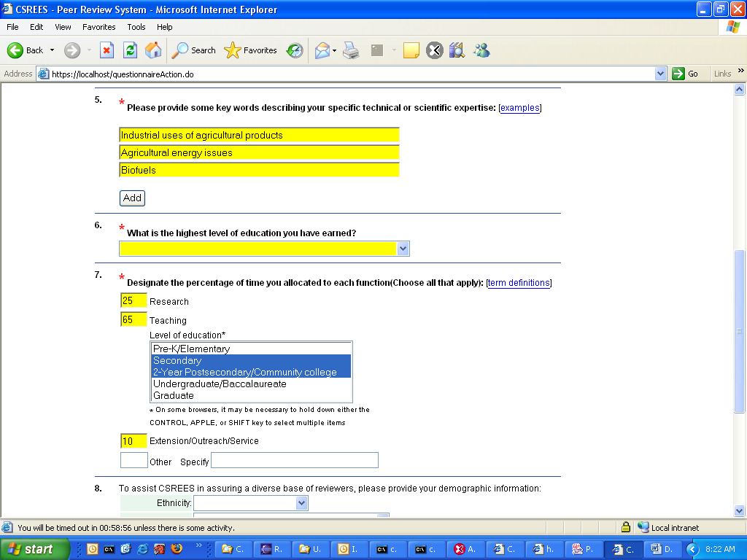The image size is (747, 560).
Task: Show hidden system tray icons arrow
Action: (x=692, y=549)
